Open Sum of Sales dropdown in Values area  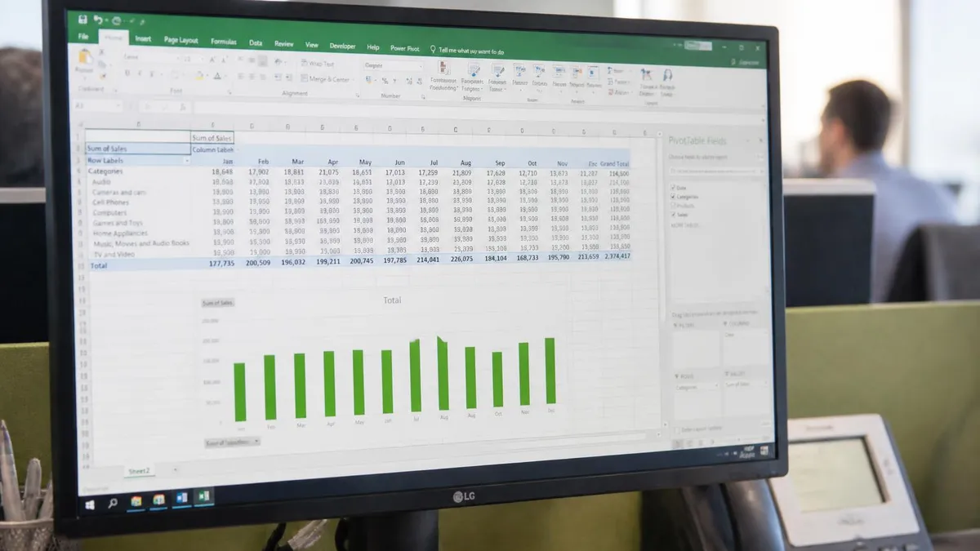click(764, 384)
